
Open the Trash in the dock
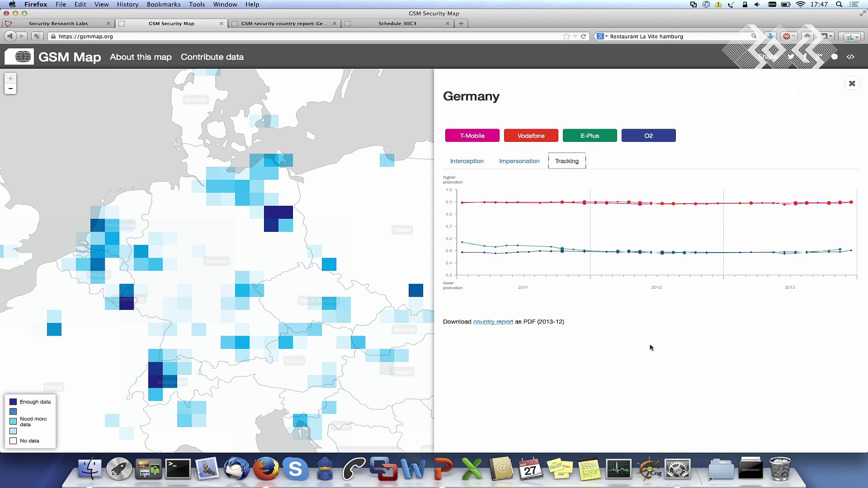[780, 469]
